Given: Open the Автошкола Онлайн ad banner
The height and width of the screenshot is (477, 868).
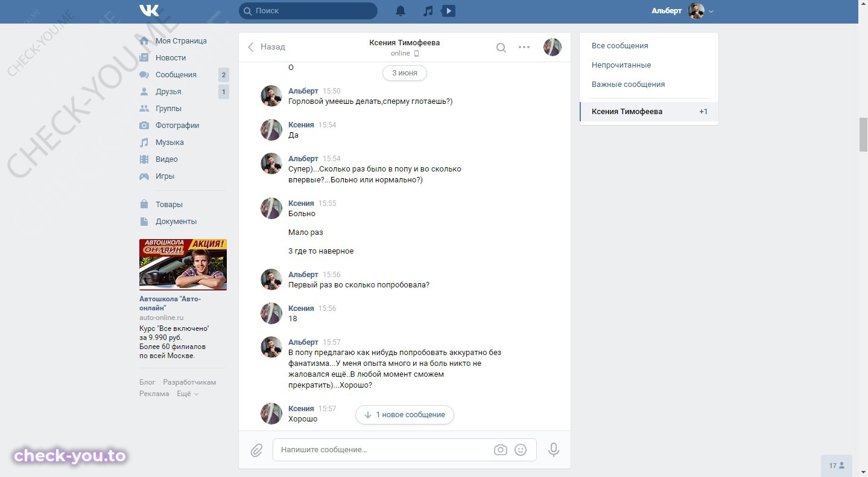Looking at the screenshot, I should tap(183, 264).
